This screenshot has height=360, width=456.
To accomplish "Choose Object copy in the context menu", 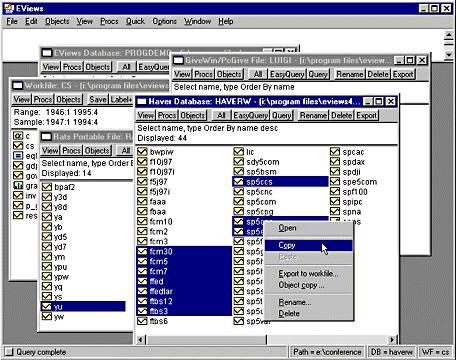I will coord(309,285).
